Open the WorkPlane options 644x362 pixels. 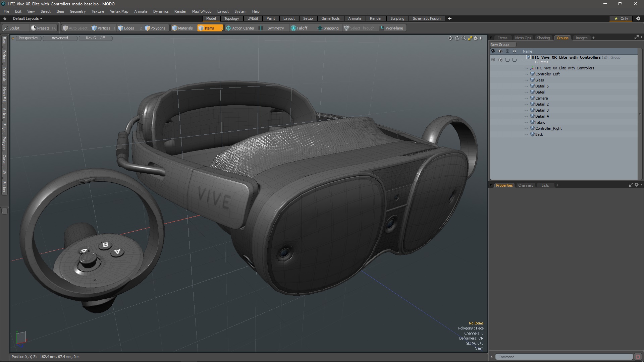pos(391,28)
